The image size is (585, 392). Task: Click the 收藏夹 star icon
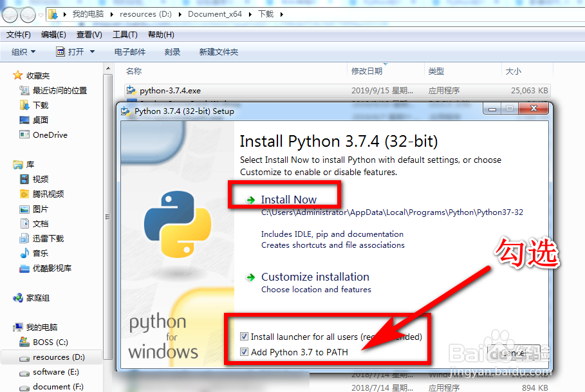[17, 75]
